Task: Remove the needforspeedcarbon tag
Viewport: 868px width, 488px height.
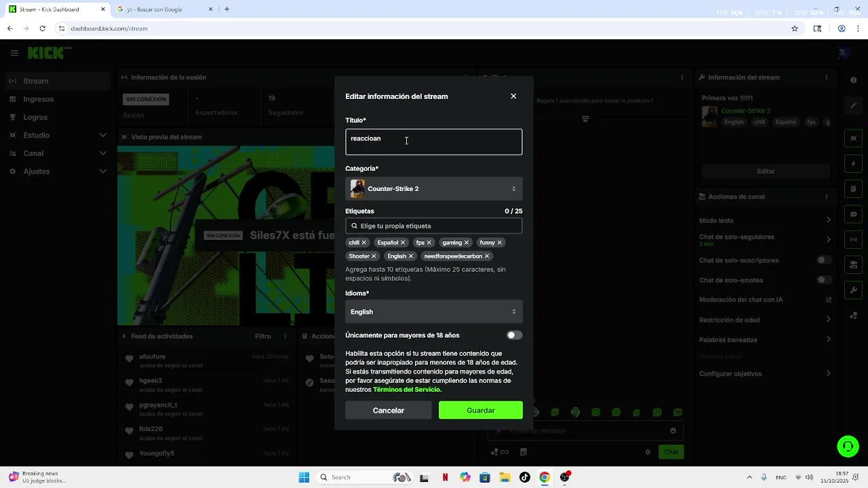Action: [x=487, y=256]
